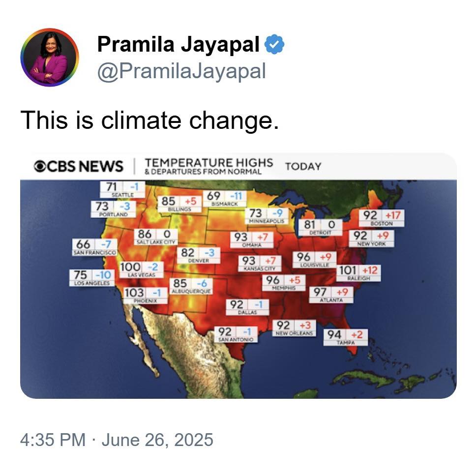Screen dimensions: 476x476
Task: Click the Boston 92 +17 temperature label
Action: [x=382, y=218]
